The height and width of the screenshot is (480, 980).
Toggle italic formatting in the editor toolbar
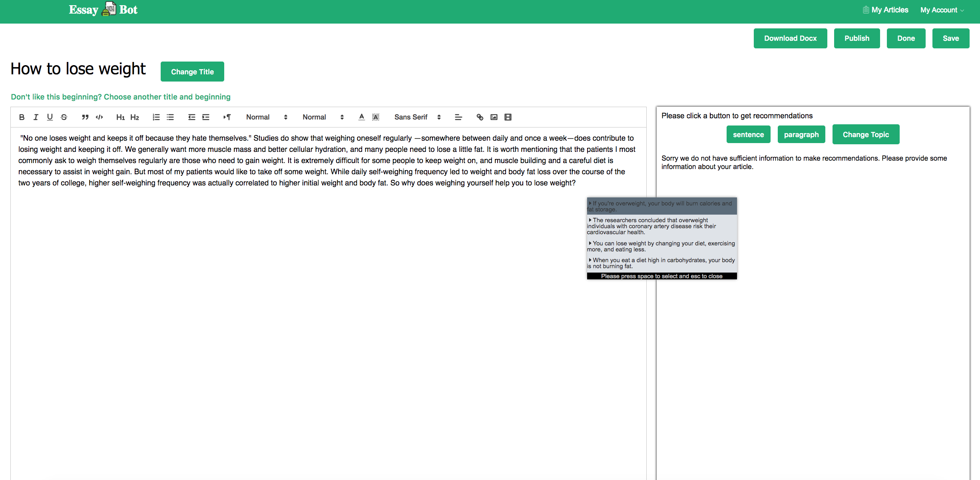(36, 117)
